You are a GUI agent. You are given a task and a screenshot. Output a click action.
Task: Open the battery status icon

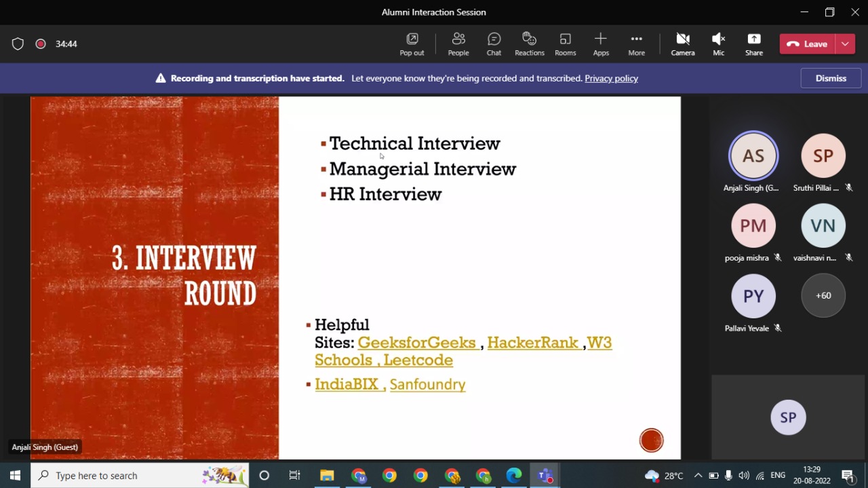[x=713, y=476]
